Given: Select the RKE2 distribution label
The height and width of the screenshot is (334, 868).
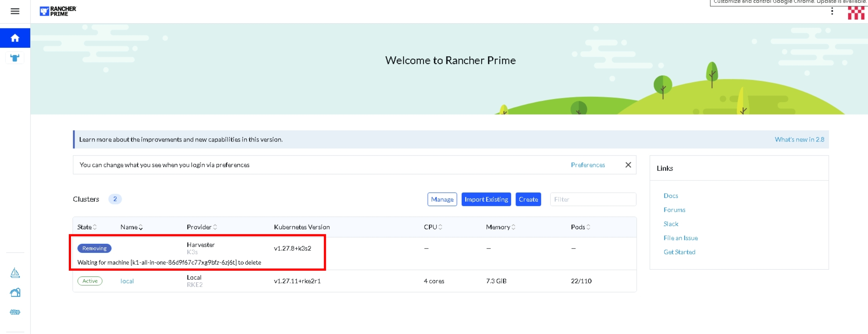Looking at the screenshot, I should point(195,285).
